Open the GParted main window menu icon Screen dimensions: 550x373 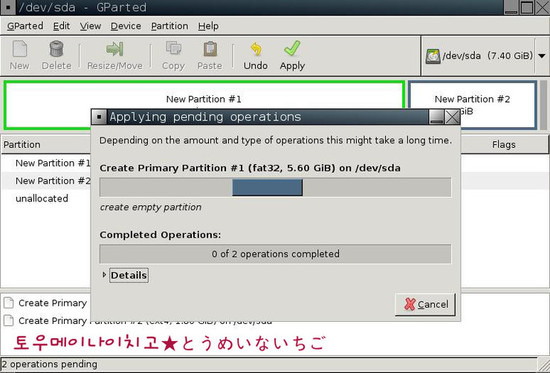8,7
